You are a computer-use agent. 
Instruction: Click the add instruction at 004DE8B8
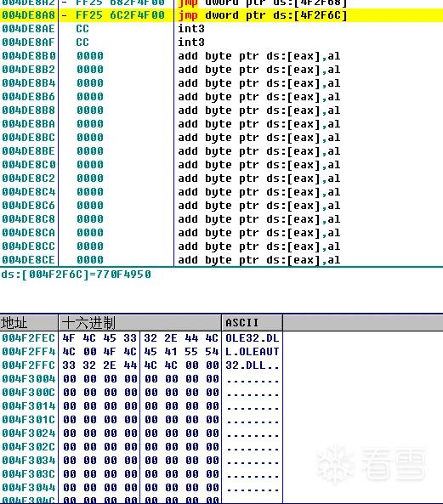coord(258,110)
